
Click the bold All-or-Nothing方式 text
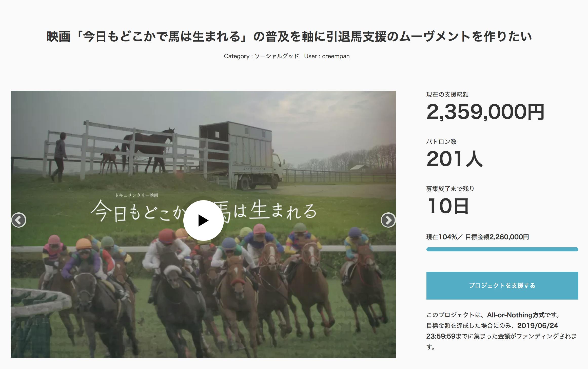click(x=516, y=315)
